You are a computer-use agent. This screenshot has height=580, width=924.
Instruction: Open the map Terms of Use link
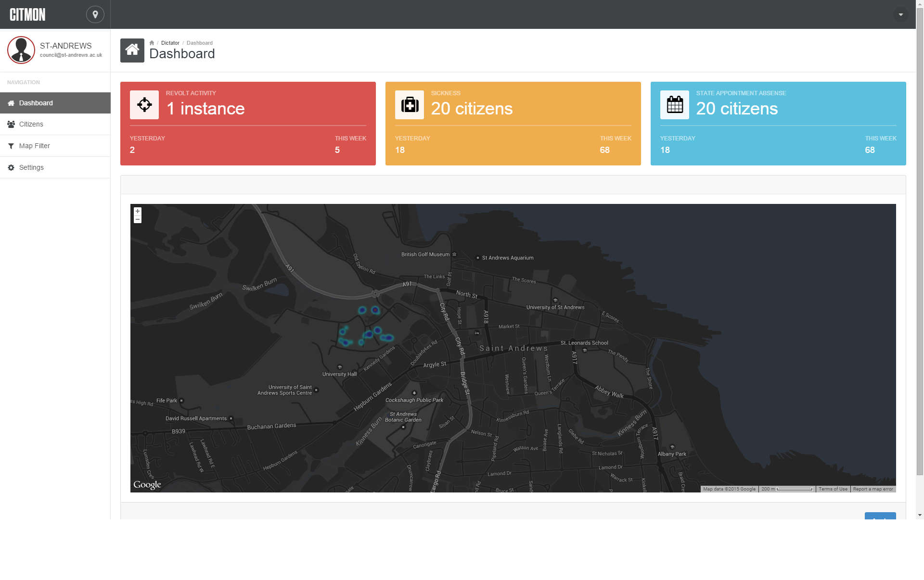tap(833, 489)
